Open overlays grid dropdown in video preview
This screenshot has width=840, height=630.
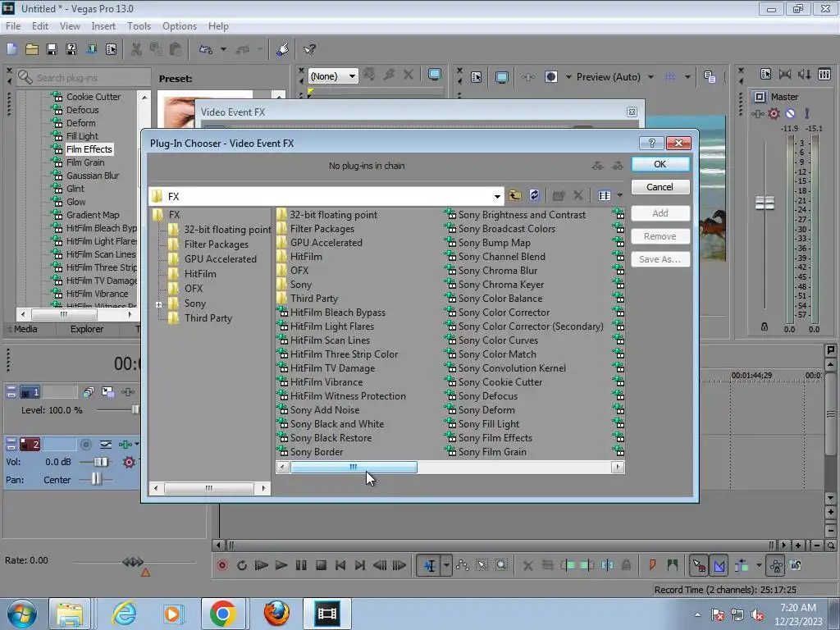point(687,77)
